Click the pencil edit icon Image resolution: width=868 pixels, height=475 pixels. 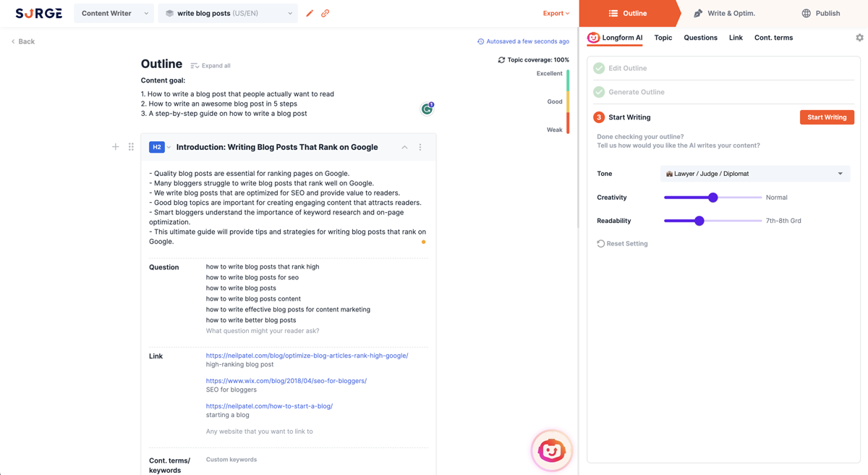click(x=310, y=13)
